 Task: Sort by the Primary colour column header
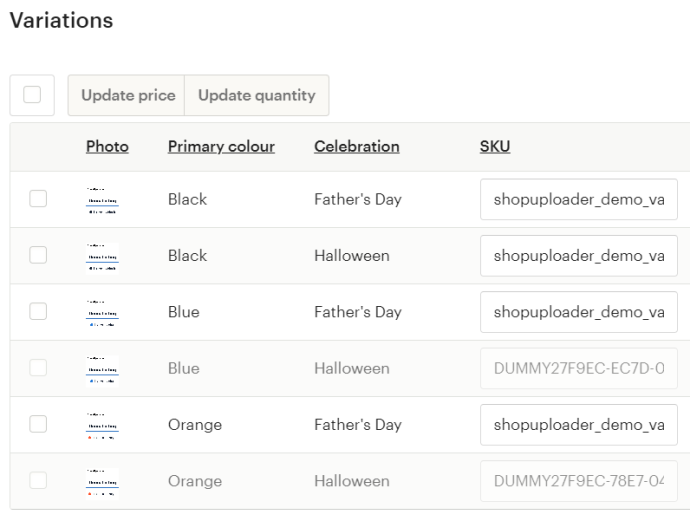221,147
